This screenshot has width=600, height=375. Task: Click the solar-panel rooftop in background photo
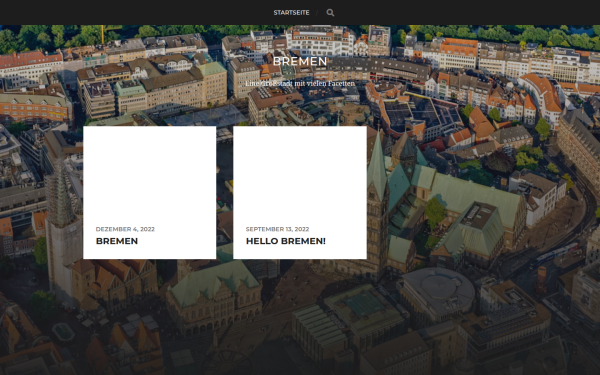click(421, 113)
